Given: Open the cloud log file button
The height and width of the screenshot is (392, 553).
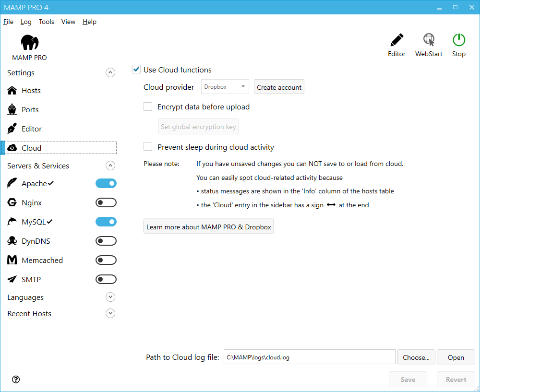Looking at the screenshot, I should [x=456, y=357].
